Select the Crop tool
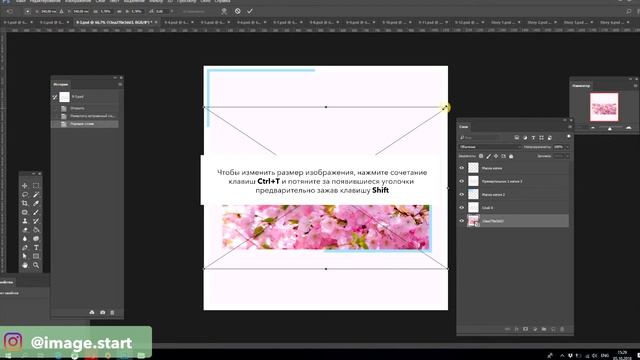 pos(24,203)
